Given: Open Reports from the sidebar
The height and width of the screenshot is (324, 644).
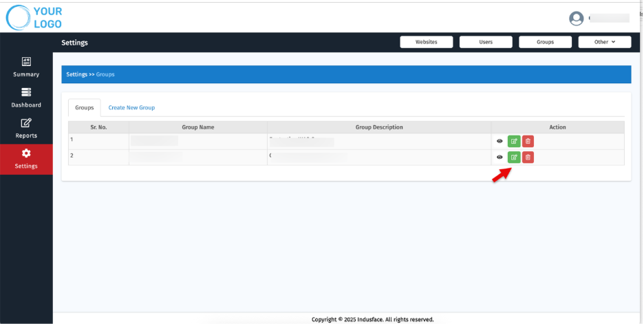Looking at the screenshot, I should [x=26, y=129].
